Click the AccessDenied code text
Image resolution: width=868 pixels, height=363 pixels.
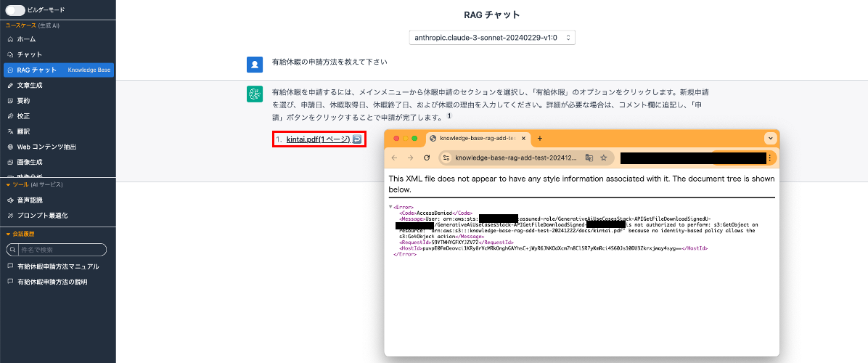435,213
